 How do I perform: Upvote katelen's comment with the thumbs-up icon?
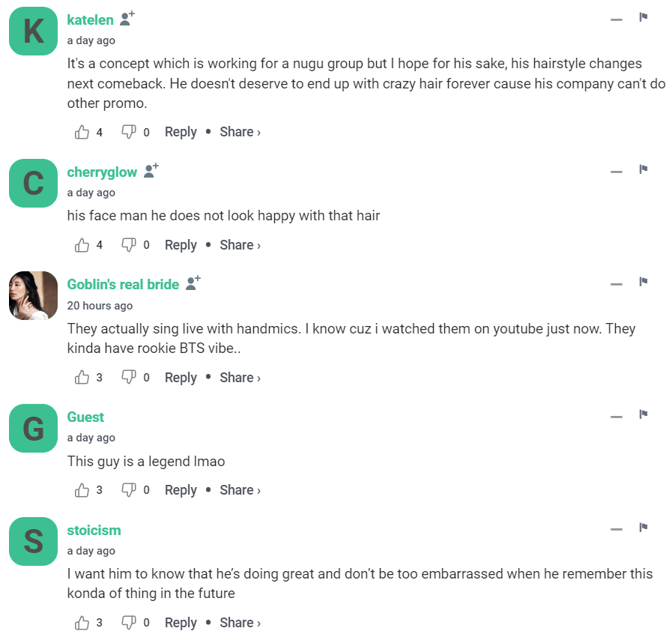pos(82,133)
